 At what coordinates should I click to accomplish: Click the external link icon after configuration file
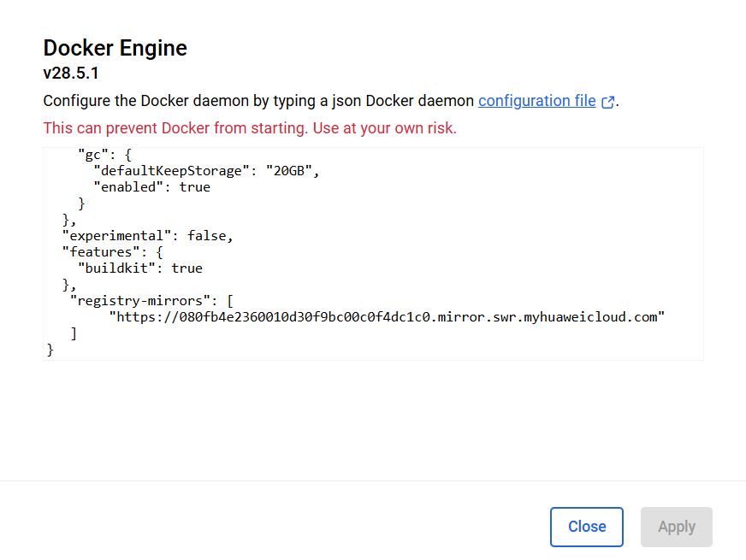[608, 102]
